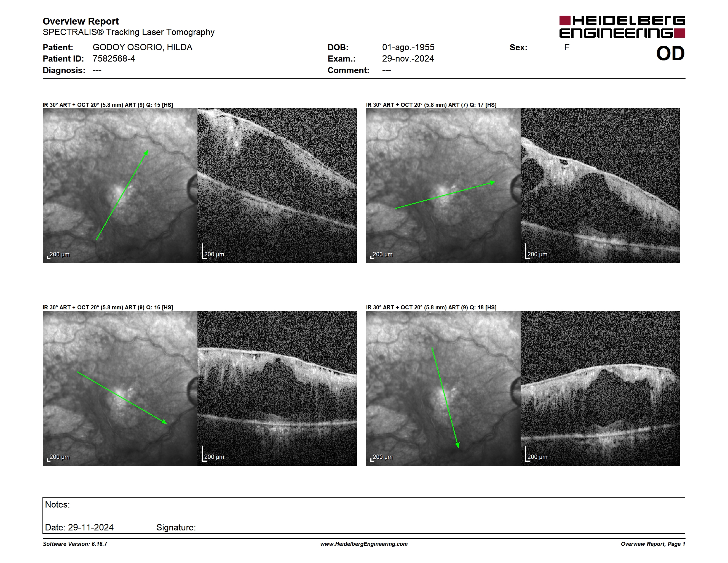Click 'SPECTRALIS® Tracking Laser Tomography' subtitle
This screenshot has height=563, width=728.
point(128,32)
